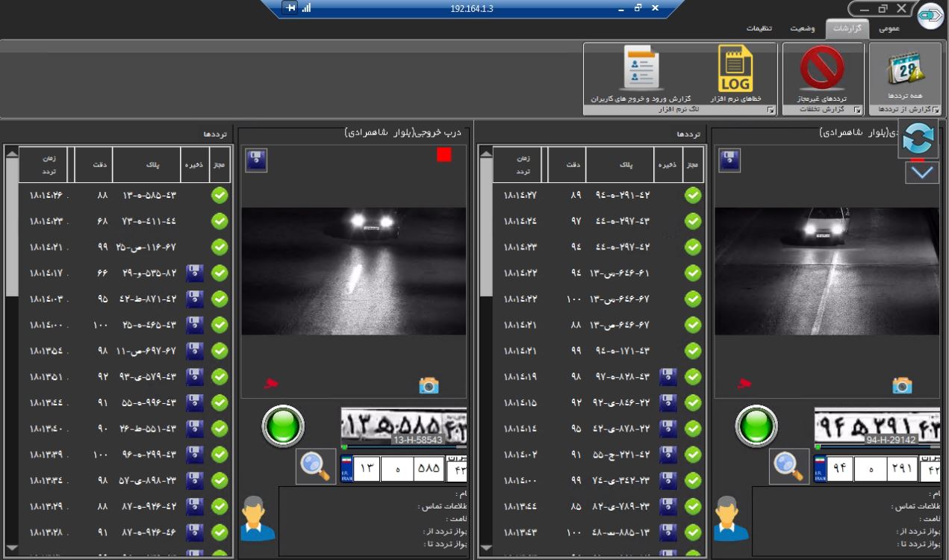Switch to the وضعیت status tab
Viewport: 949px width, 560px height.
point(803,28)
